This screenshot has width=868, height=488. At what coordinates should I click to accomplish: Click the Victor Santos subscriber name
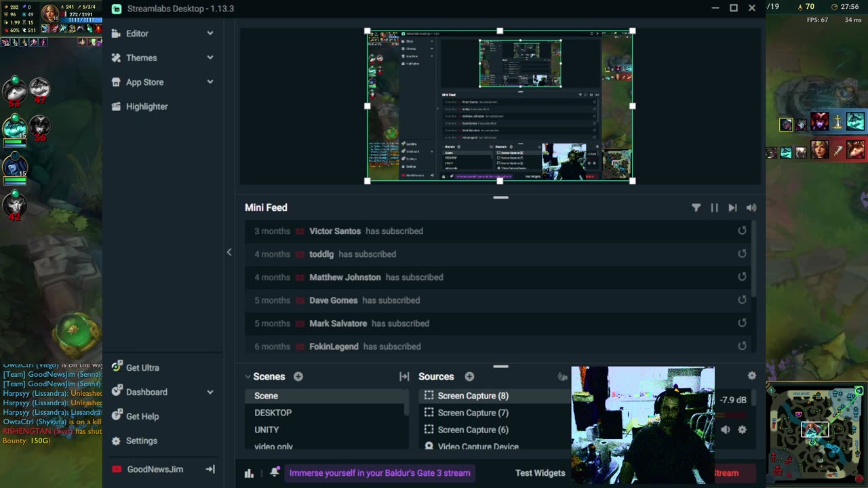(x=335, y=231)
